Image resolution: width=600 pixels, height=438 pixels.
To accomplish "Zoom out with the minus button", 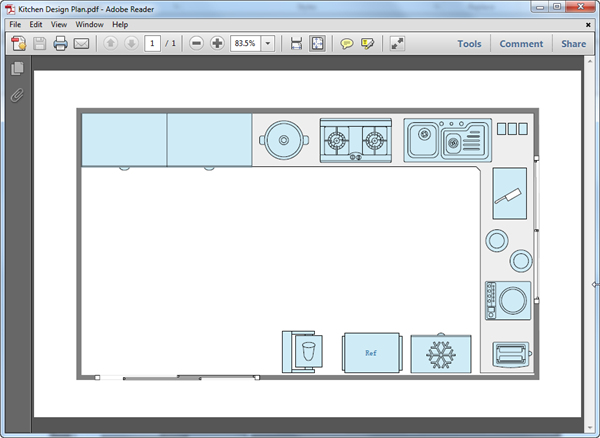I will (196, 44).
